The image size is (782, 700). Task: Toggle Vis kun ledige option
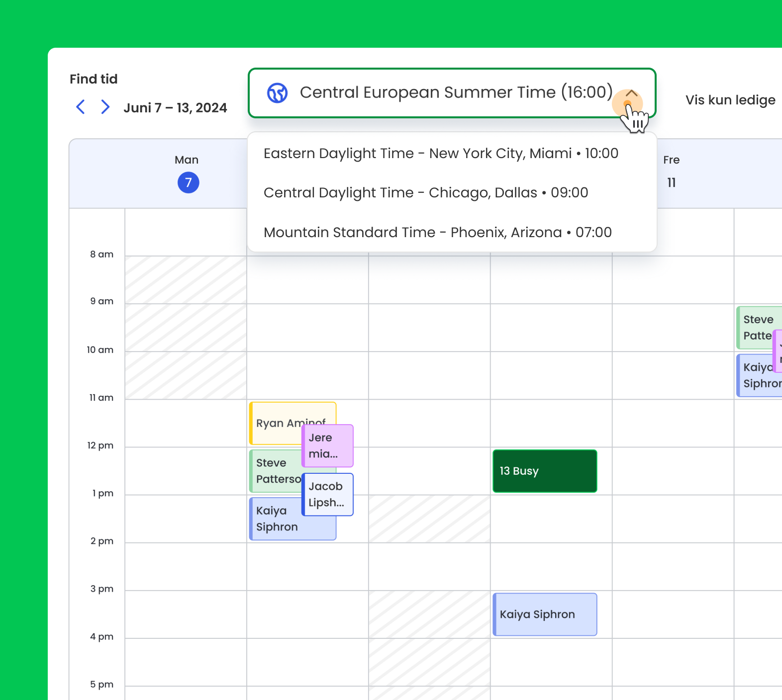tap(730, 100)
